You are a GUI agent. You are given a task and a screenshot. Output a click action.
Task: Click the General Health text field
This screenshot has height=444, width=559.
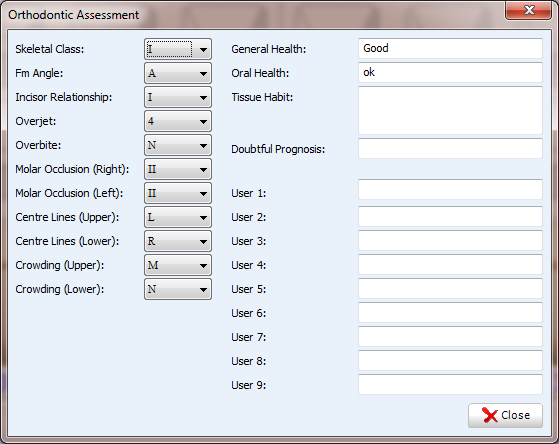coord(450,49)
